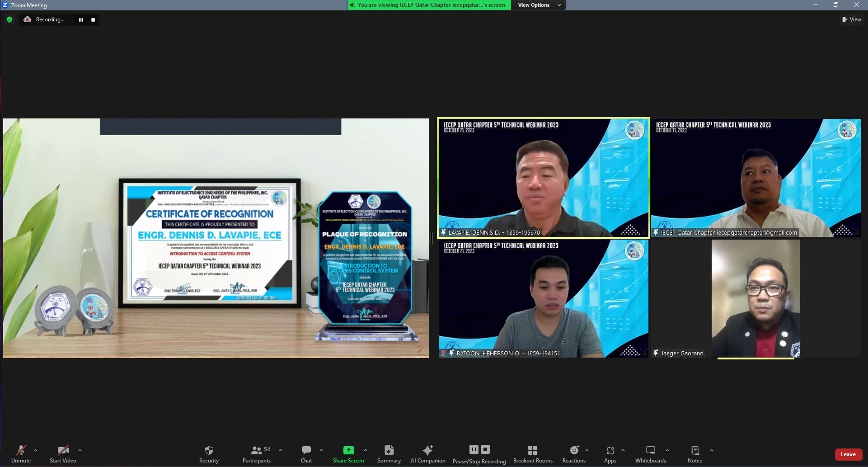Toggle Start Video camera icon
The width and height of the screenshot is (868, 467).
[x=63, y=450]
